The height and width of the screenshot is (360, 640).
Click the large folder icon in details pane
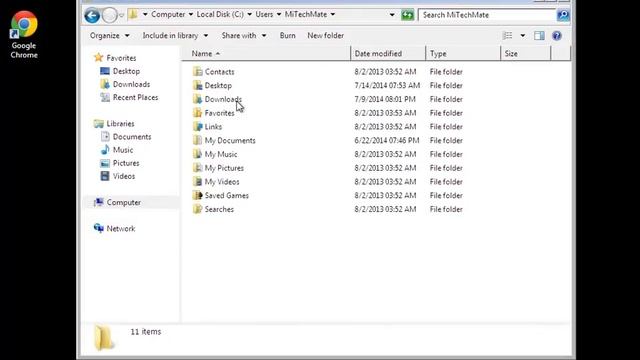(103, 337)
